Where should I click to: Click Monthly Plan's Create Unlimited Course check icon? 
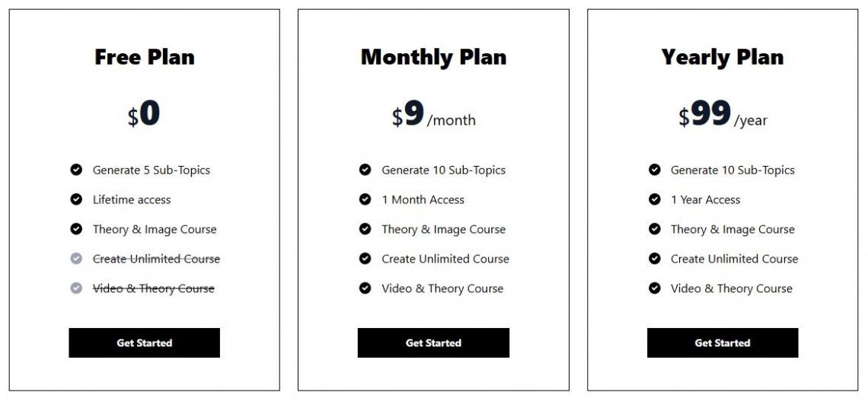(365, 259)
